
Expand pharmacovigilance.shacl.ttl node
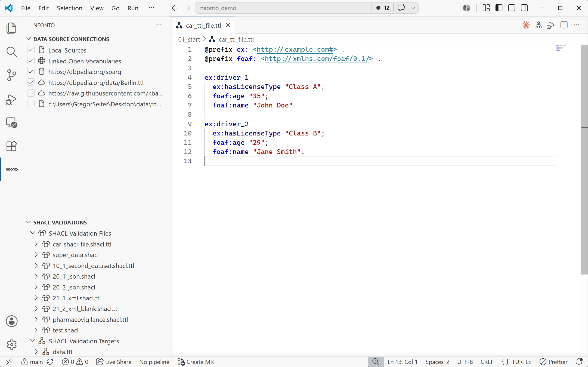(x=36, y=319)
